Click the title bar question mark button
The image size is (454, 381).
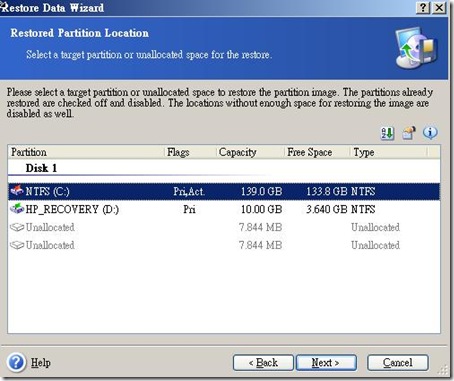pyautogui.click(x=423, y=7)
